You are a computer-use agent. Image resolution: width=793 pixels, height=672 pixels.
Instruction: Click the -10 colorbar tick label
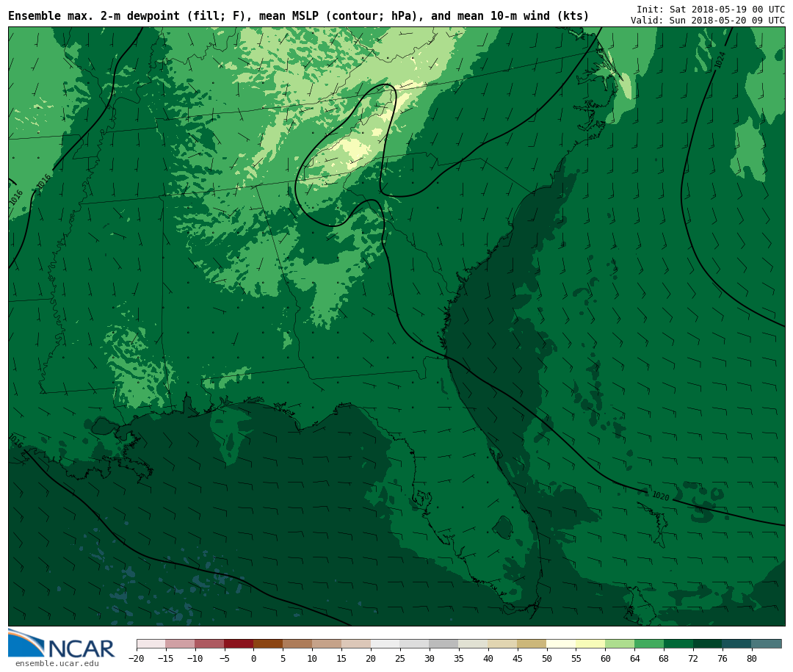pyautogui.click(x=195, y=658)
